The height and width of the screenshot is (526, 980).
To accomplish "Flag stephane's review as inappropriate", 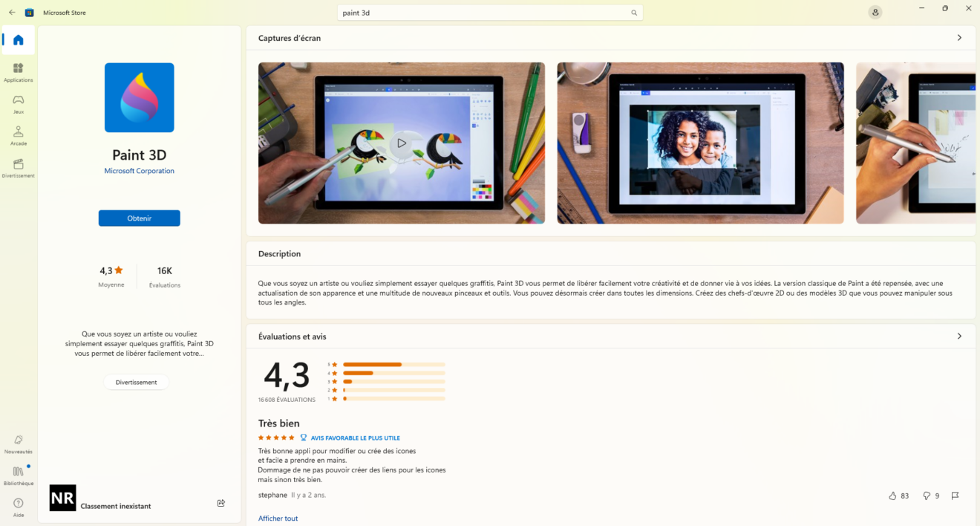I will pyautogui.click(x=955, y=496).
